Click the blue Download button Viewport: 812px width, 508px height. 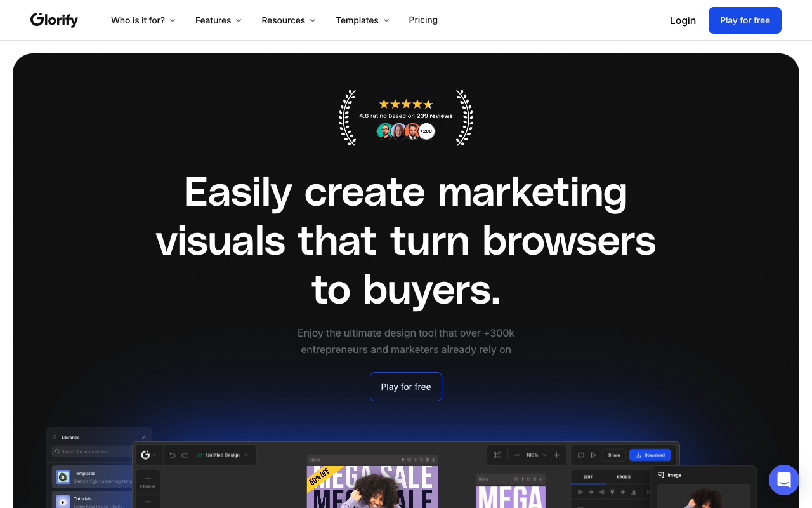coord(650,455)
